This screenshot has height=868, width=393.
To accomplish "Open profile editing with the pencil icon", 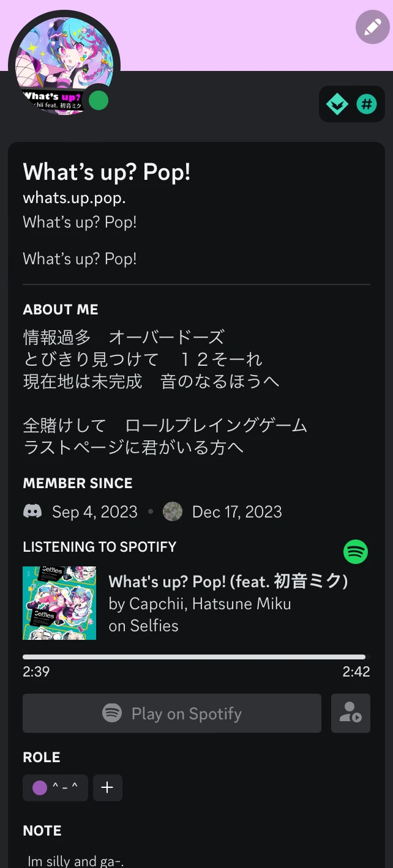I will click(372, 28).
